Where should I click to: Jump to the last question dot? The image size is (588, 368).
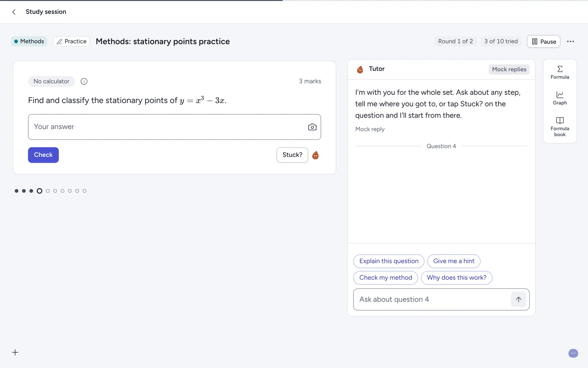pyautogui.click(x=85, y=191)
